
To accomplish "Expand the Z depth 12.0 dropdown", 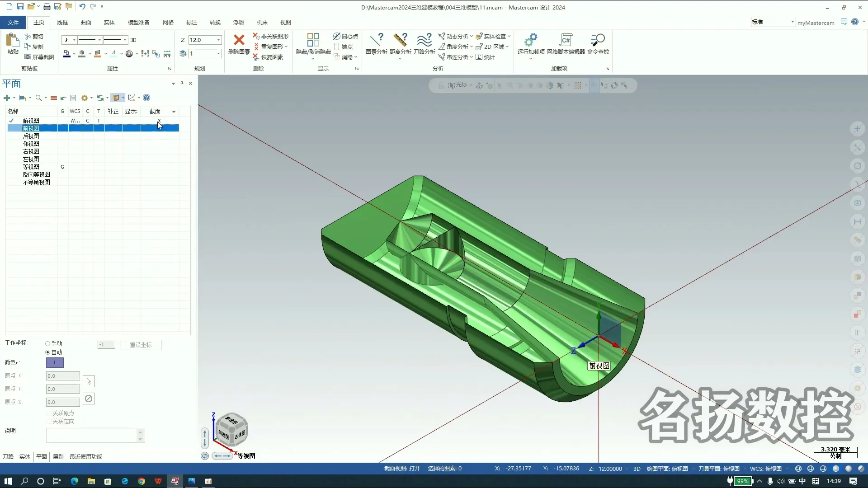I will point(219,40).
